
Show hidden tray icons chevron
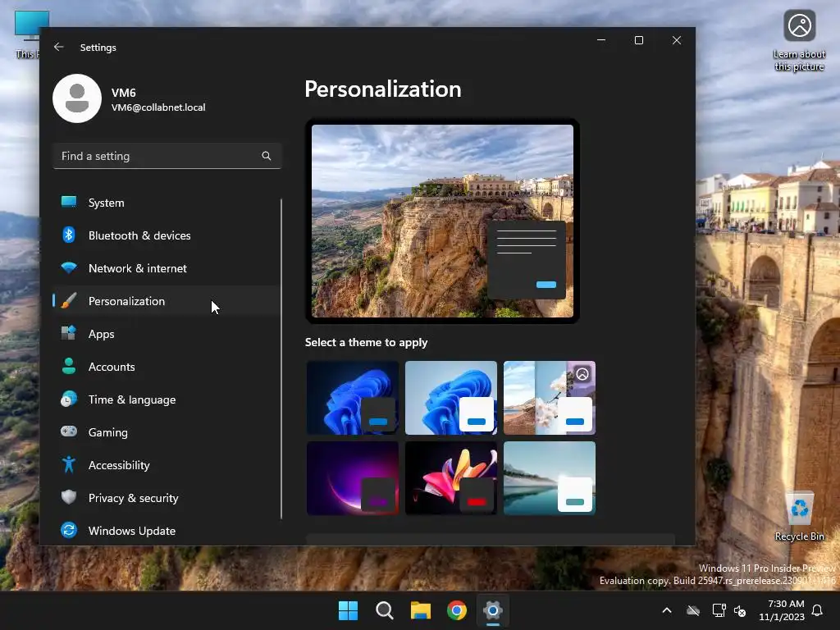667,610
